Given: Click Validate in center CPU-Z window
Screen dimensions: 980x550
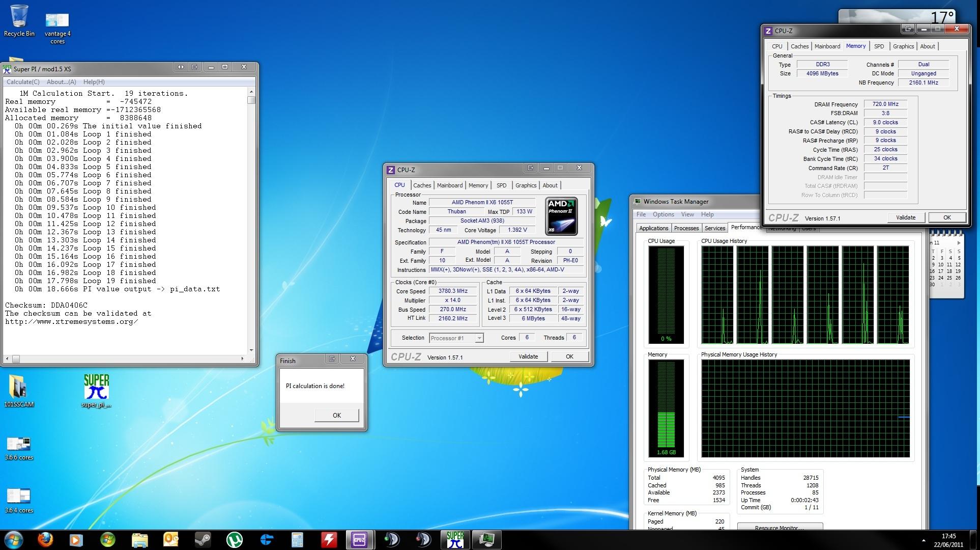Looking at the screenshot, I should click(528, 356).
